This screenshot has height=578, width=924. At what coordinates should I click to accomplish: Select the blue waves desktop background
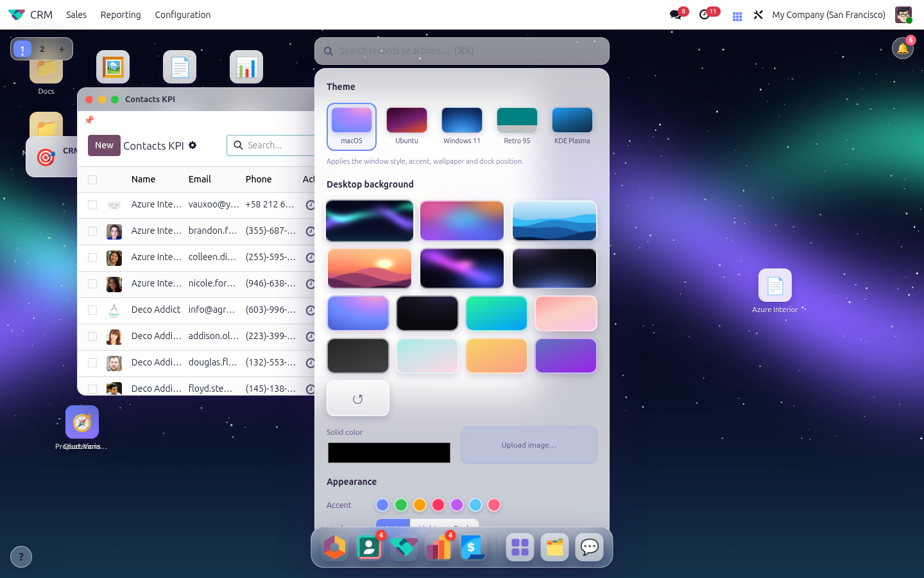(x=554, y=221)
